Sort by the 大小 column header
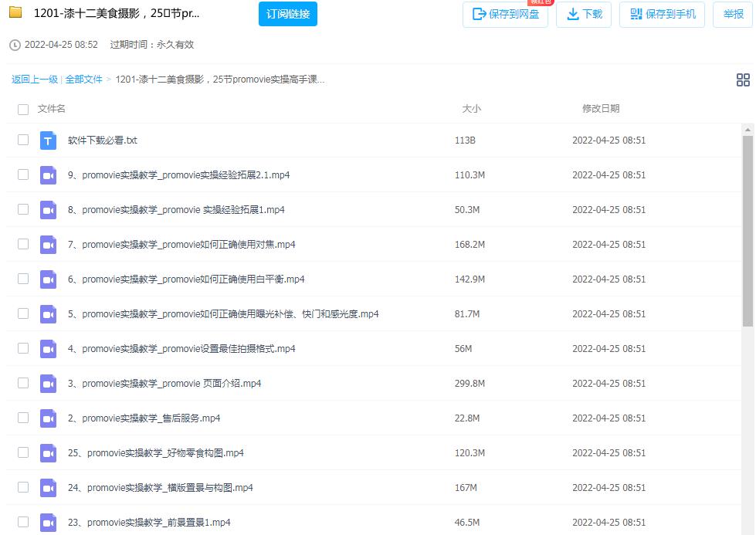This screenshot has width=756, height=535. coord(472,109)
